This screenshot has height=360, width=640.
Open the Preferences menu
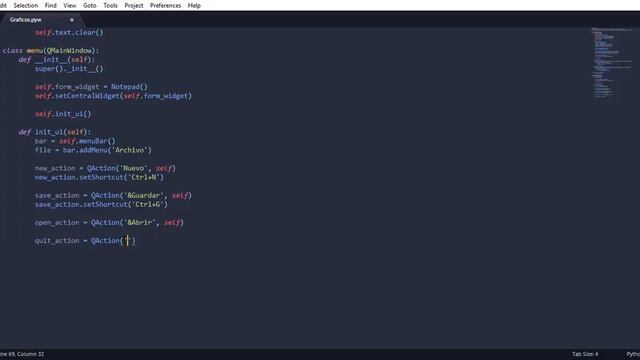[x=165, y=5]
